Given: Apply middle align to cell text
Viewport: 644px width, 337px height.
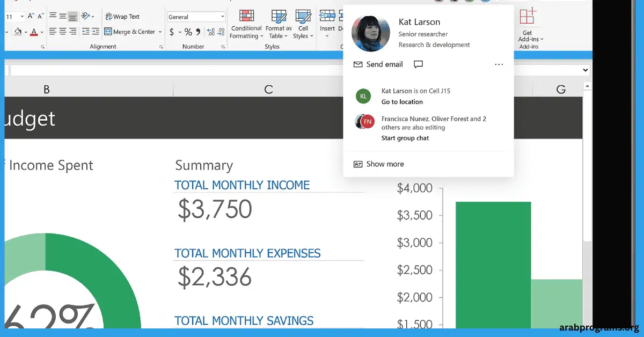Looking at the screenshot, I should pyautogui.click(x=63, y=17).
